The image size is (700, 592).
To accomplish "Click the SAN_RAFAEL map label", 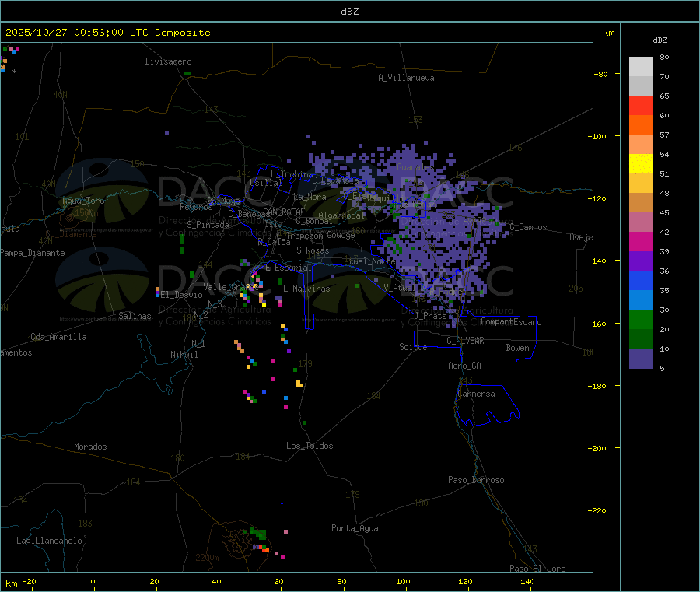I will click(x=285, y=212).
